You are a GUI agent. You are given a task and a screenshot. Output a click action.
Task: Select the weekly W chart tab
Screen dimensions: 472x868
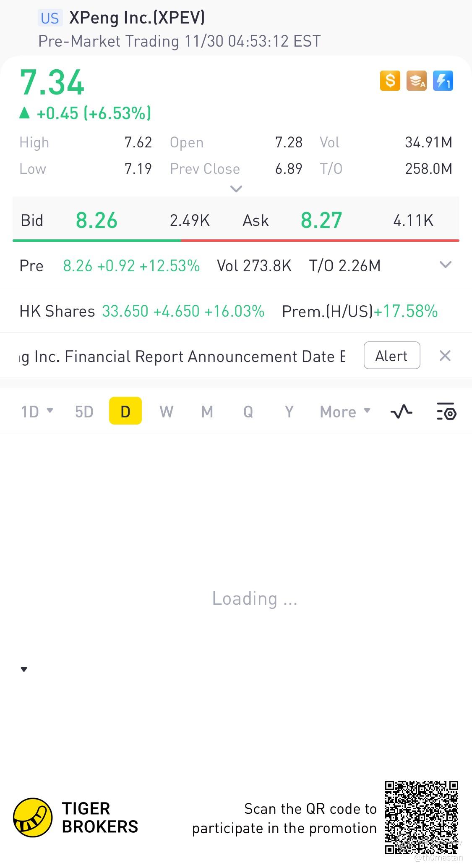tap(166, 412)
